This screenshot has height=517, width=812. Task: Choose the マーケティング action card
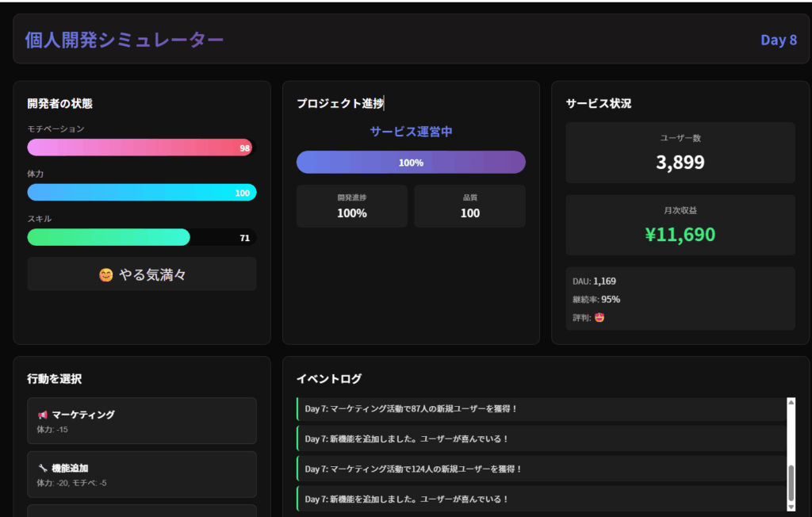[141, 421]
